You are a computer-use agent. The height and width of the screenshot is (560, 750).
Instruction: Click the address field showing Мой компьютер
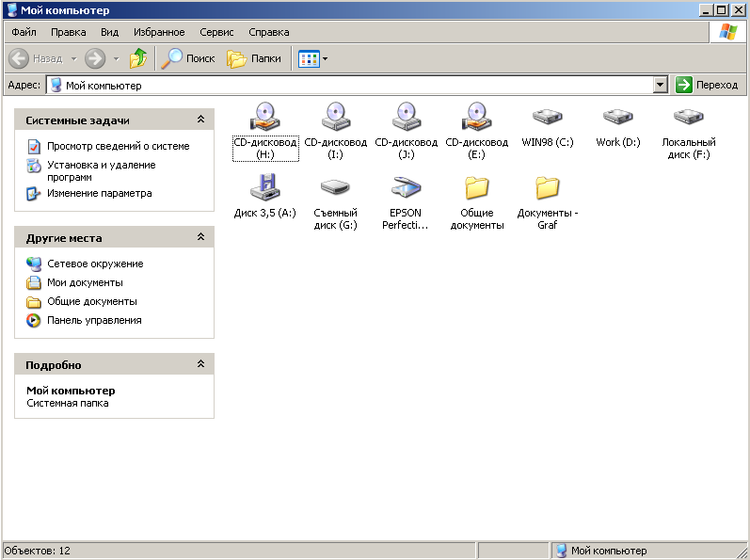pos(350,85)
